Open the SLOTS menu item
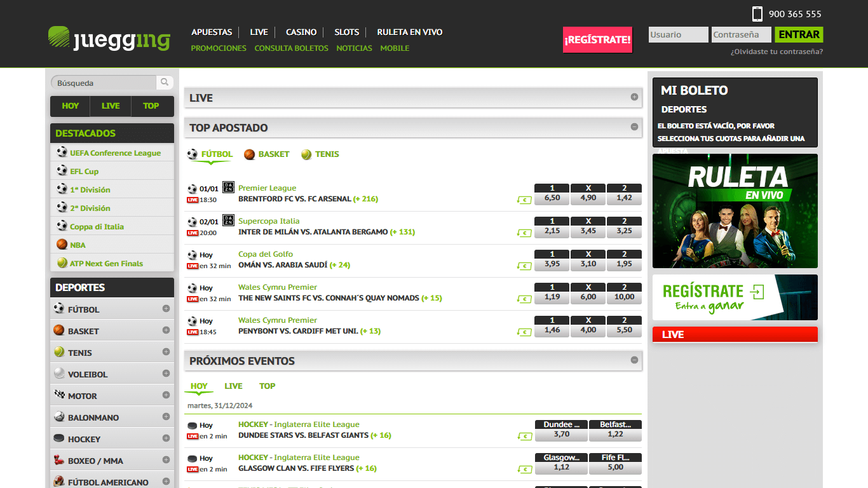Screen dimensions: 868x488 click(347, 32)
